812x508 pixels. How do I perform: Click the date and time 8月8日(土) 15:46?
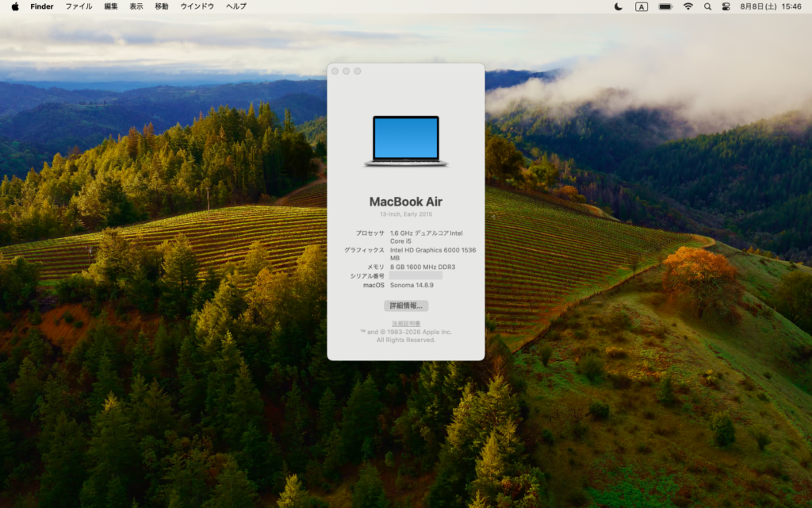point(771,6)
